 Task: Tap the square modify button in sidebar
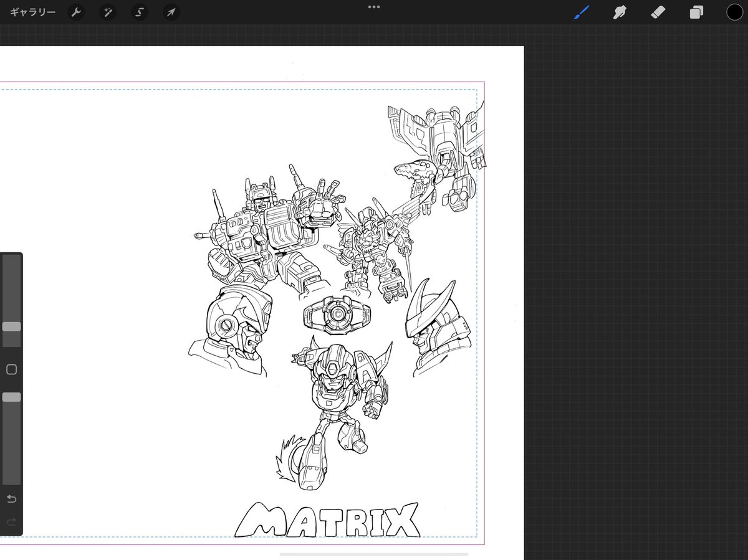point(11,370)
